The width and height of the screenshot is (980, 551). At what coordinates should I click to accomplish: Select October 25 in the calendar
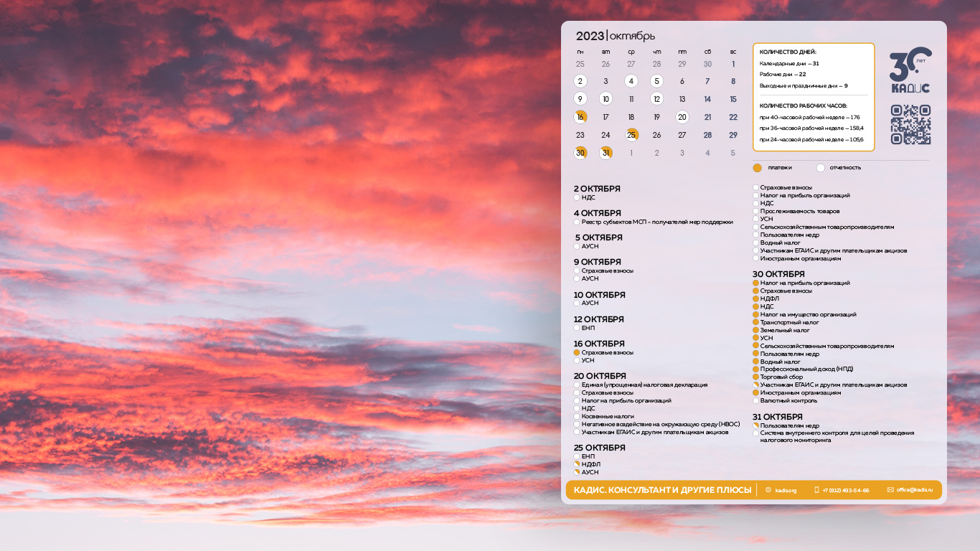click(x=631, y=135)
